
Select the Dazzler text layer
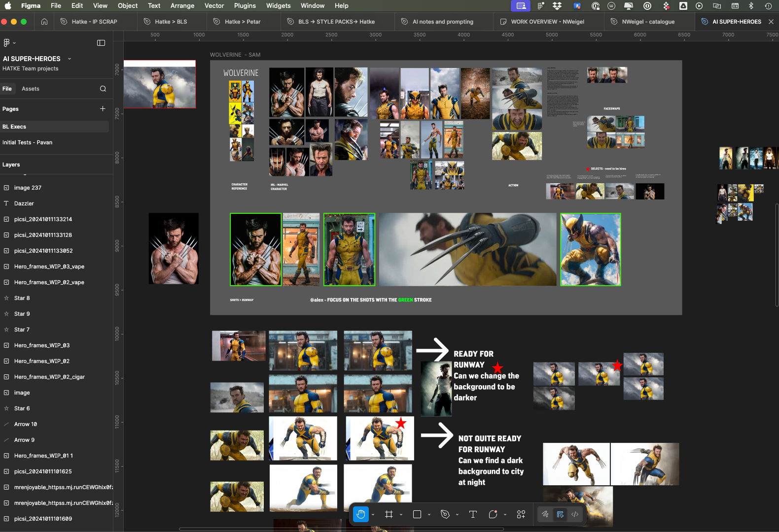[56, 203]
